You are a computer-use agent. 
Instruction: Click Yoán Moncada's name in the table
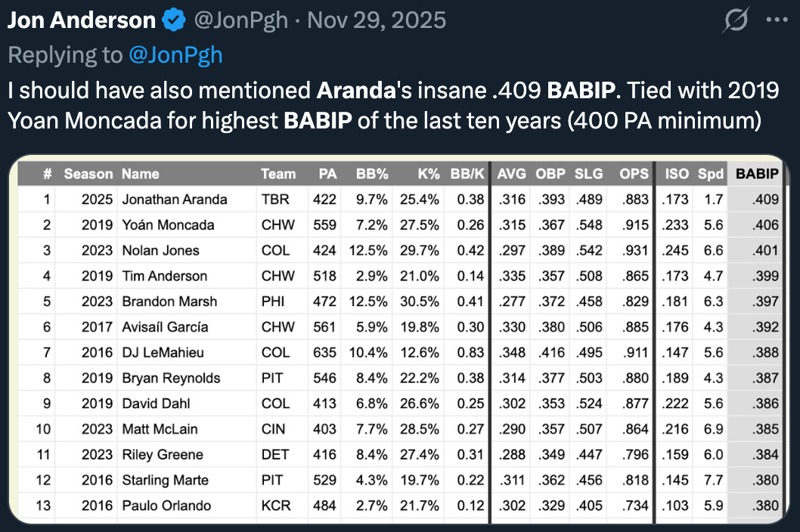(168, 225)
